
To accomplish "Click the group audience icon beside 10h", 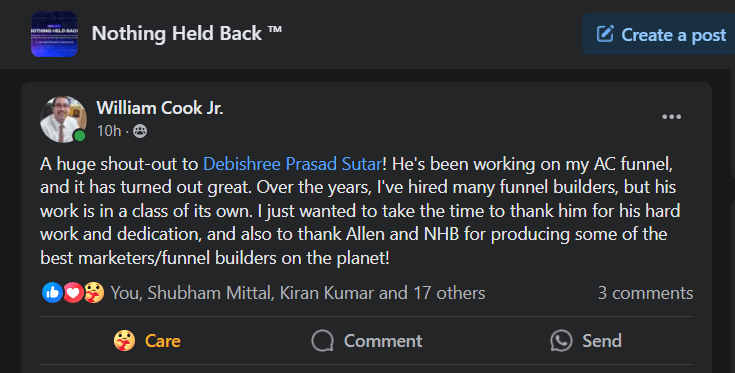I will coord(140,131).
